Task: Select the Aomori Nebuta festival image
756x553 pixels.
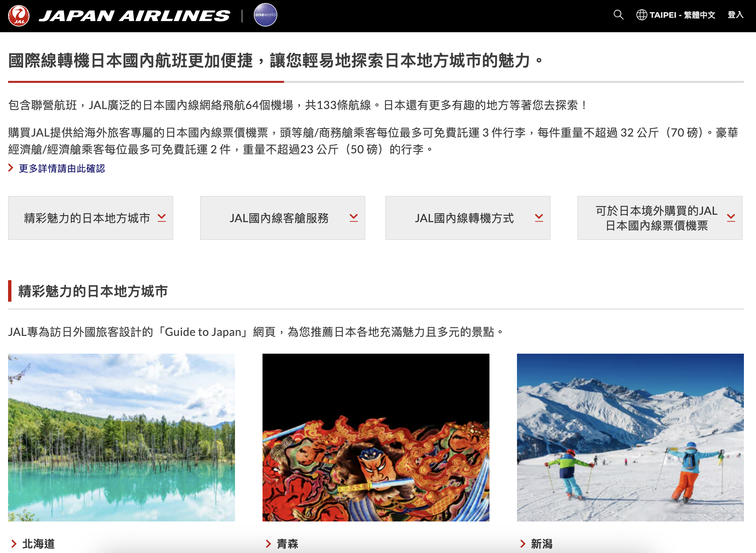Action: pyautogui.click(x=376, y=437)
